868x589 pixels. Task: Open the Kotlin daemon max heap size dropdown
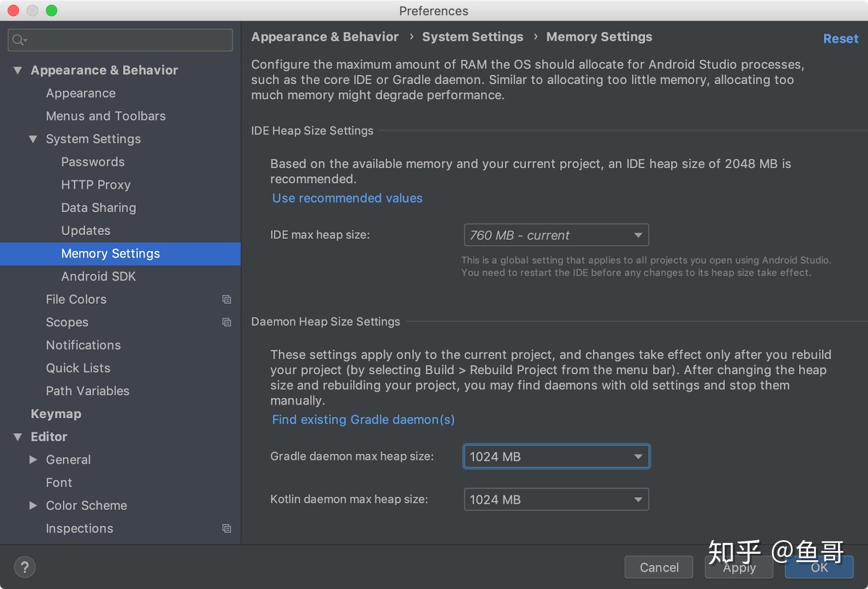click(x=556, y=500)
